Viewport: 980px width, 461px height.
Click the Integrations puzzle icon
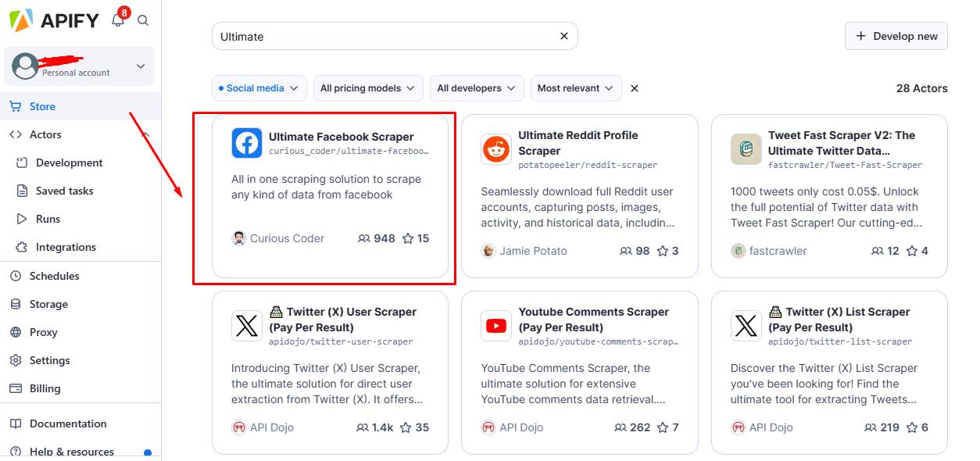(x=22, y=247)
